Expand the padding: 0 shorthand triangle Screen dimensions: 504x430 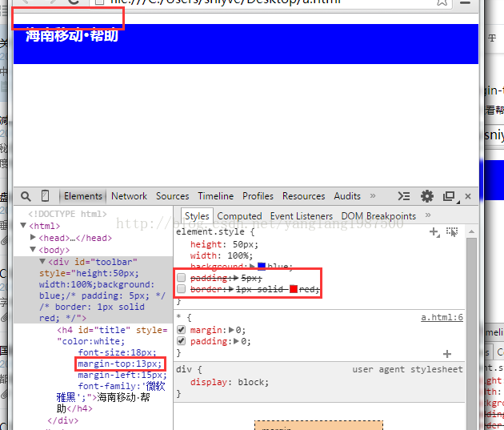coord(236,341)
